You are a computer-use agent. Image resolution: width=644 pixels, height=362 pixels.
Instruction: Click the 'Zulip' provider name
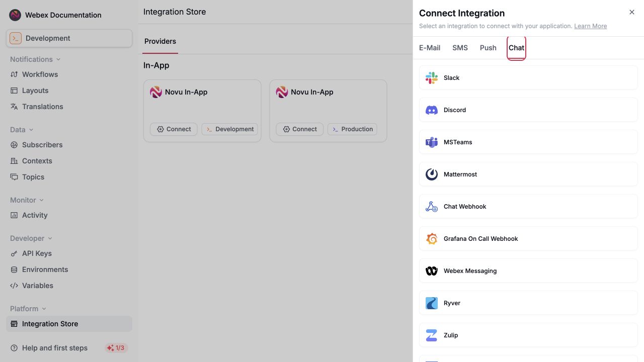click(x=451, y=335)
